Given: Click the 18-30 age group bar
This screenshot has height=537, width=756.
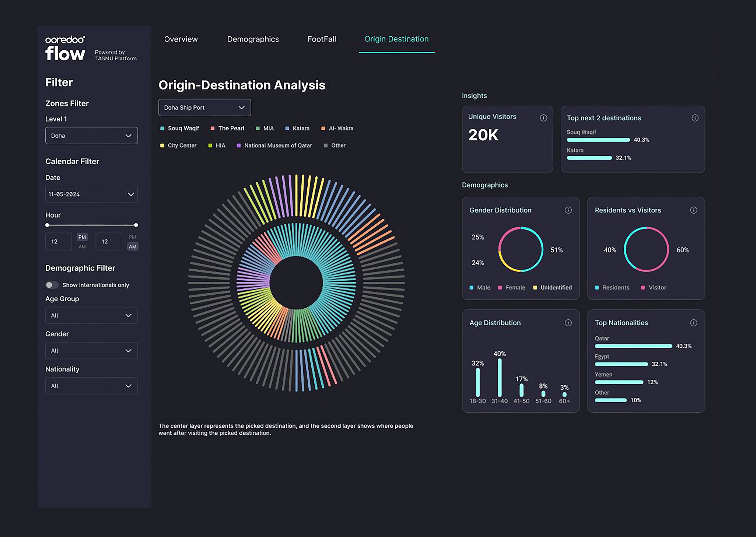Looking at the screenshot, I should [x=478, y=382].
